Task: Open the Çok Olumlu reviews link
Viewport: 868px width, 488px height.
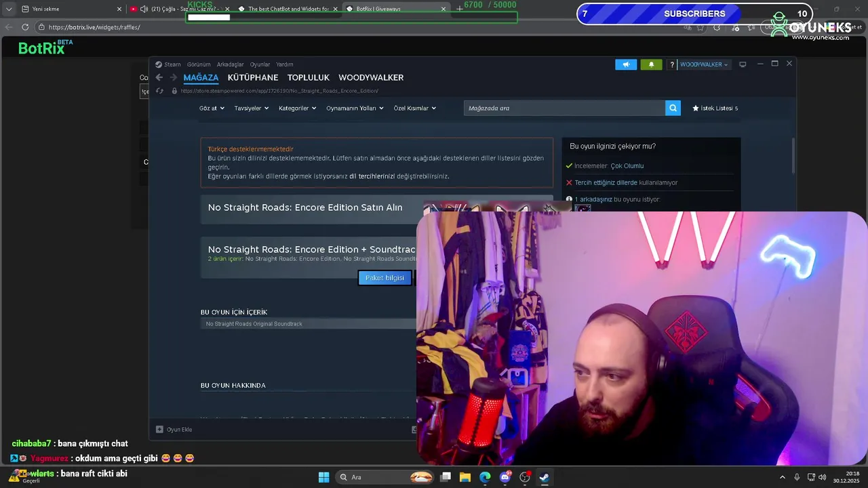Action: coord(627,166)
